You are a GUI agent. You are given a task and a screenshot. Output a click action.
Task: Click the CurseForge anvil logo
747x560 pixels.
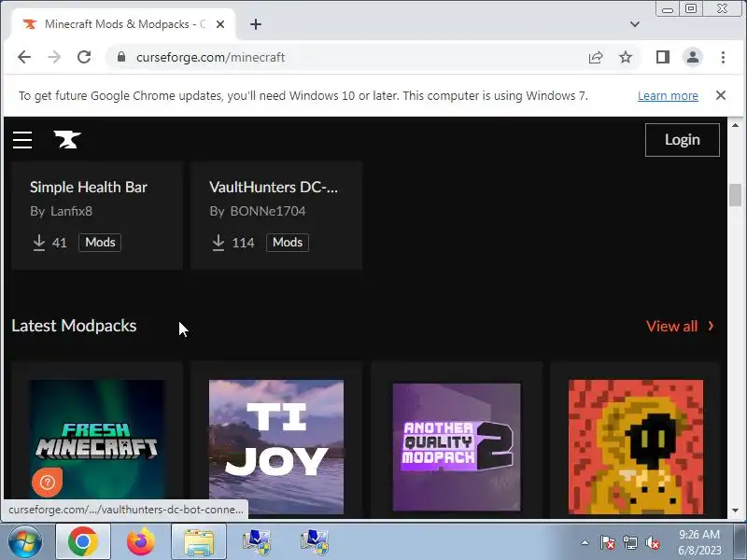67,139
